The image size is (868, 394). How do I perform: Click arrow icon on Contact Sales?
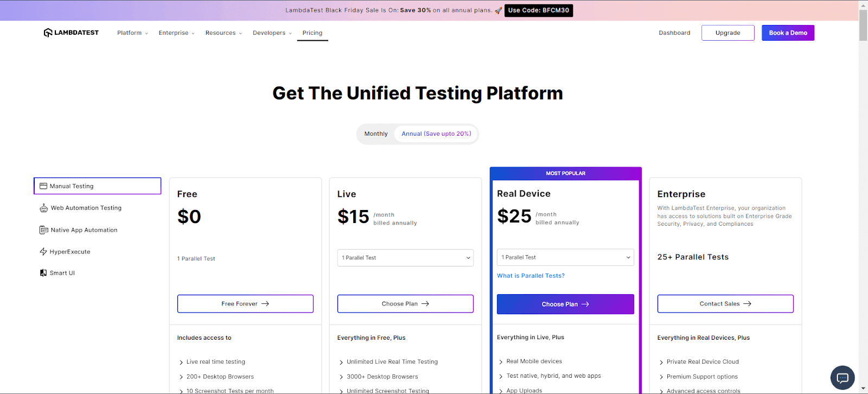pyautogui.click(x=747, y=304)
